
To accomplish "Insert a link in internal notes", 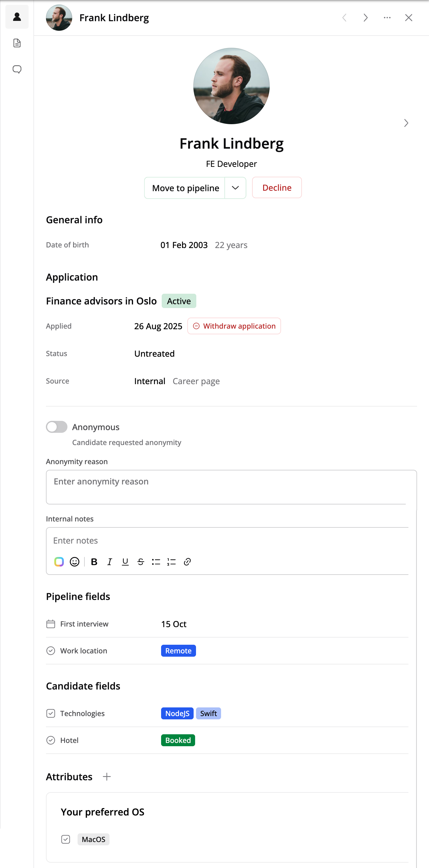I will point(187,562).
